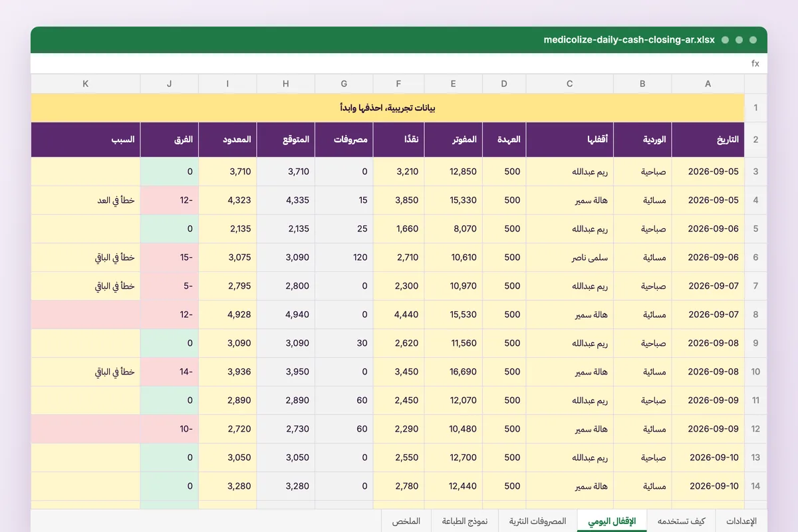The height and width of the screenshot is (532, 798).
Task: Click the أقفلها header cell
Action: tap(569, 140)
